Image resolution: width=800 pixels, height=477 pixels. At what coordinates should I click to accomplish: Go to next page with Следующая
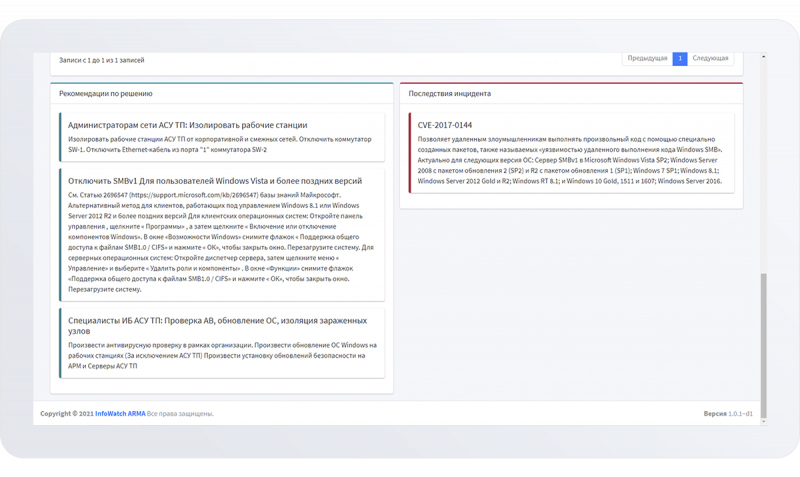[710, 59]
